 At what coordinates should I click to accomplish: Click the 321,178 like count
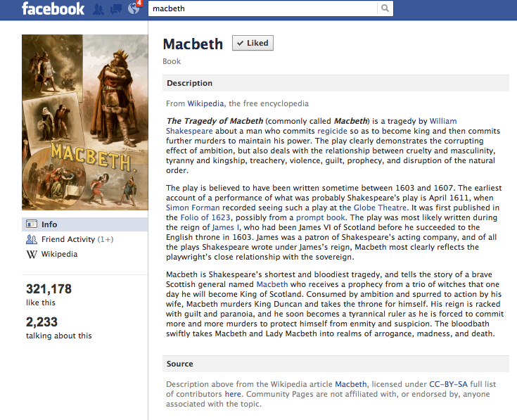pyautogui.click(x=49, y=289)
